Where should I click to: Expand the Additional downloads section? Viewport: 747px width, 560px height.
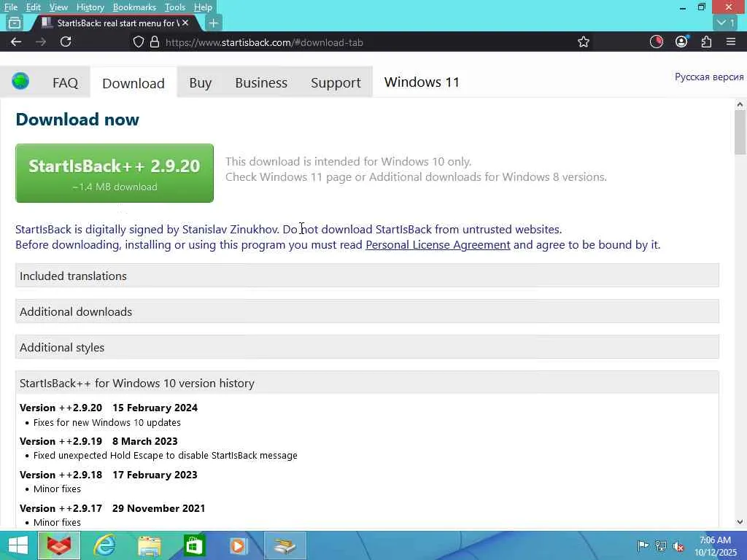pyautogui.click(x=367, y=311)
